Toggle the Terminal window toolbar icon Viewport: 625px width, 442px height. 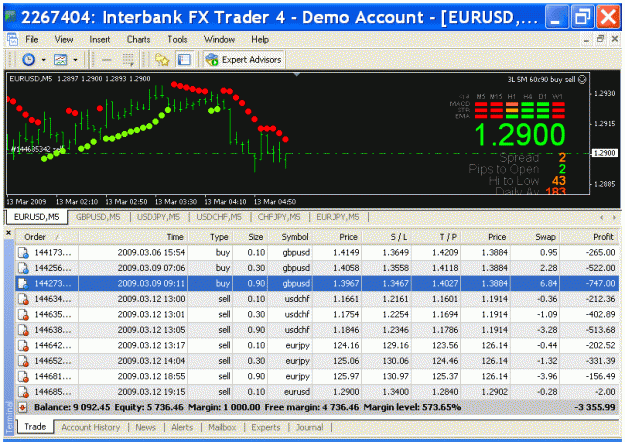(x=184, y=60)
